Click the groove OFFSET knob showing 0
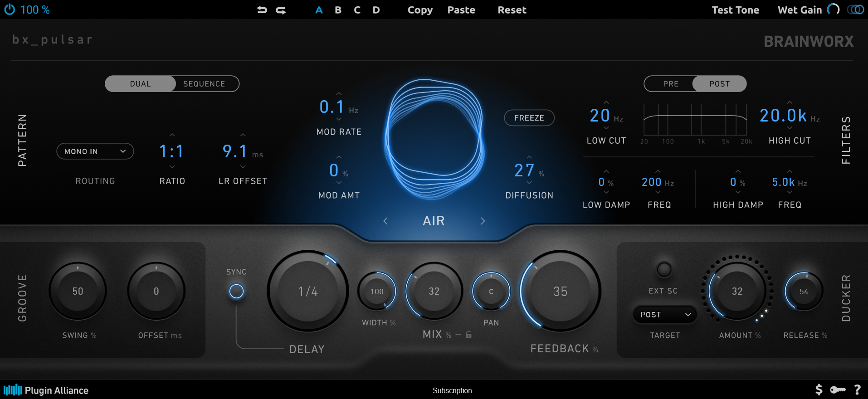868x399 pixels. 156,291
